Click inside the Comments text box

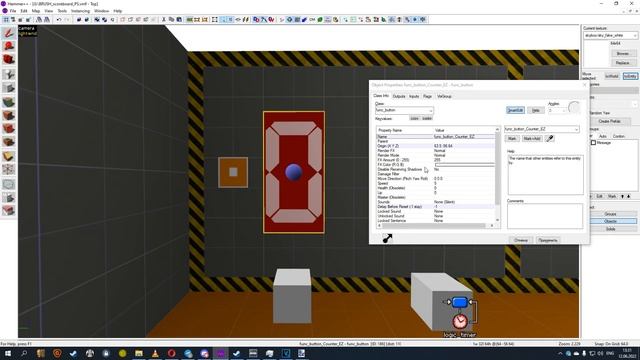coord(545,216)
